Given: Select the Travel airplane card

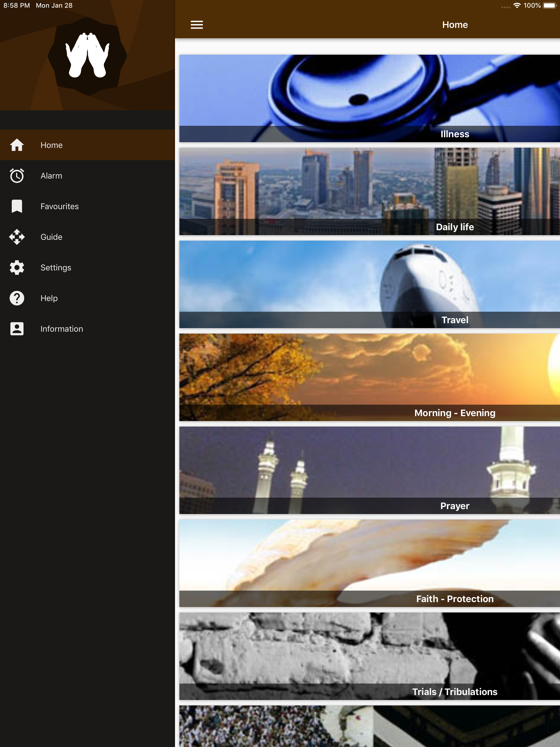Looking at the screenshot, I should pos(369,284).
